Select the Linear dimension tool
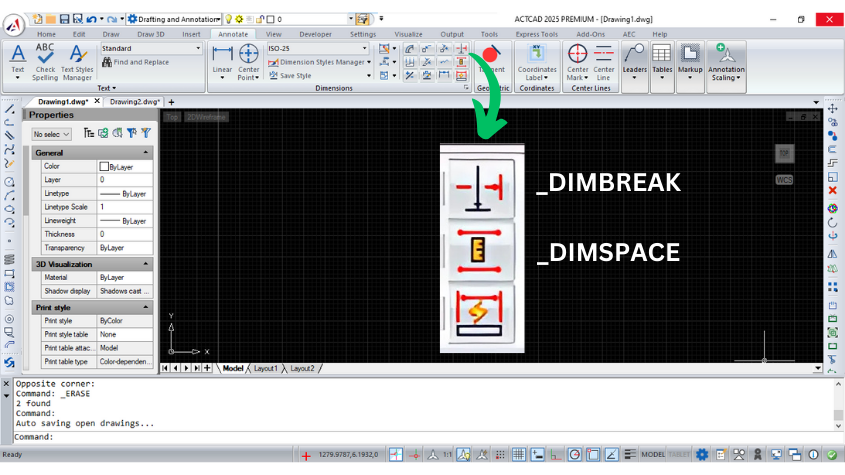The image size is (845, 475). (222, 62)
